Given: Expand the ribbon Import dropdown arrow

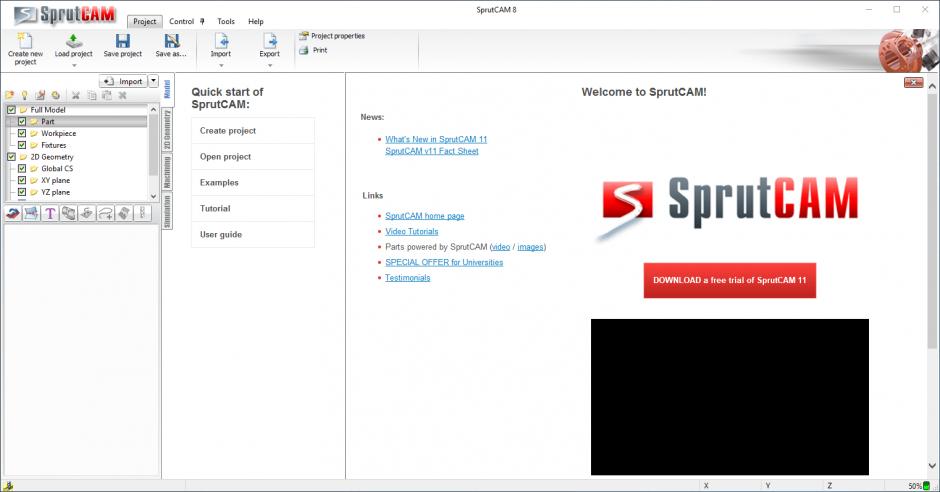Looking at the screenshot, I should [x=221, y=65].
